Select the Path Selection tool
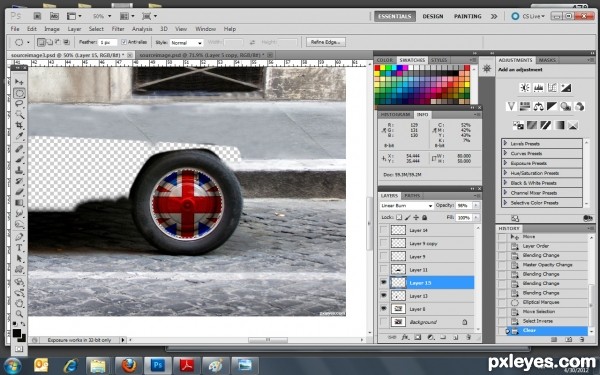The width and height of the screenshot is (600, 375). click(19, 259)
